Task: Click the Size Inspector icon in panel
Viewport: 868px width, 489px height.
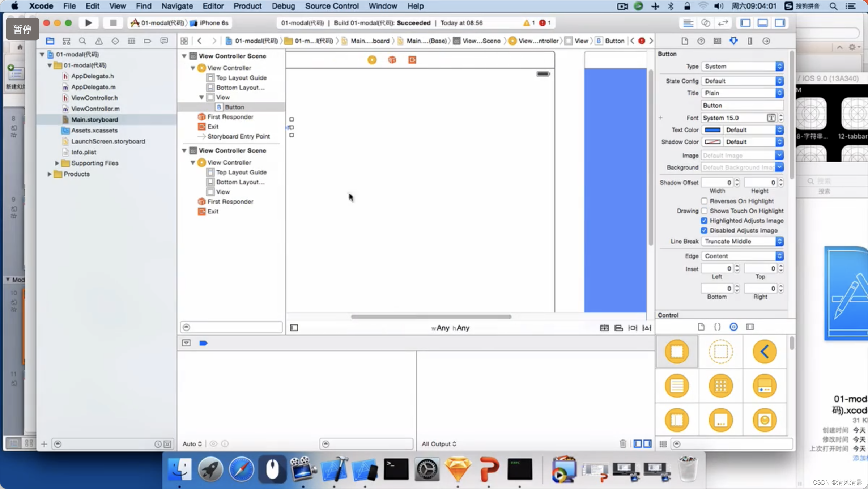Action: [x=750, y=41]
